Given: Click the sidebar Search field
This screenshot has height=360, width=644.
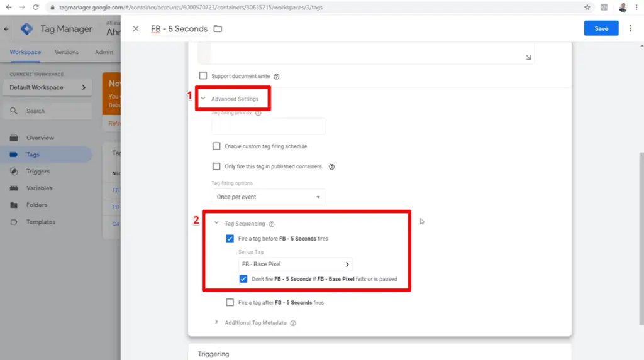Looking at the screenshot, I should [48, 111].
